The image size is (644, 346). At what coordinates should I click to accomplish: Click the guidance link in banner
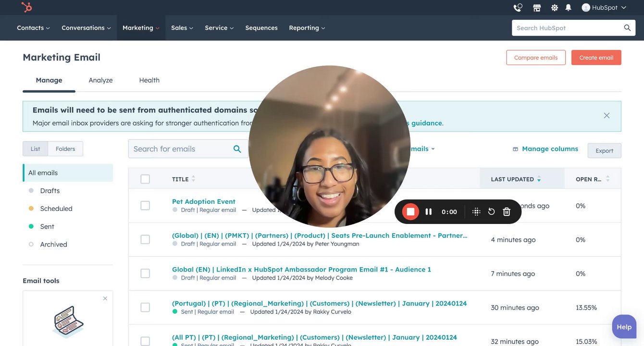[x=426, y=123]
